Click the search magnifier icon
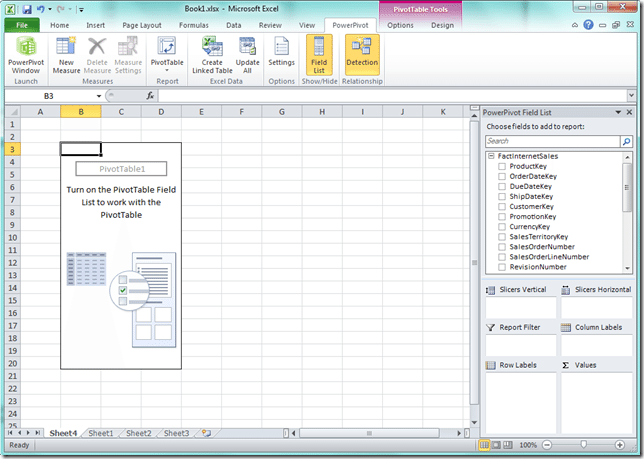The image size is (644, 459). pos(626,141)
